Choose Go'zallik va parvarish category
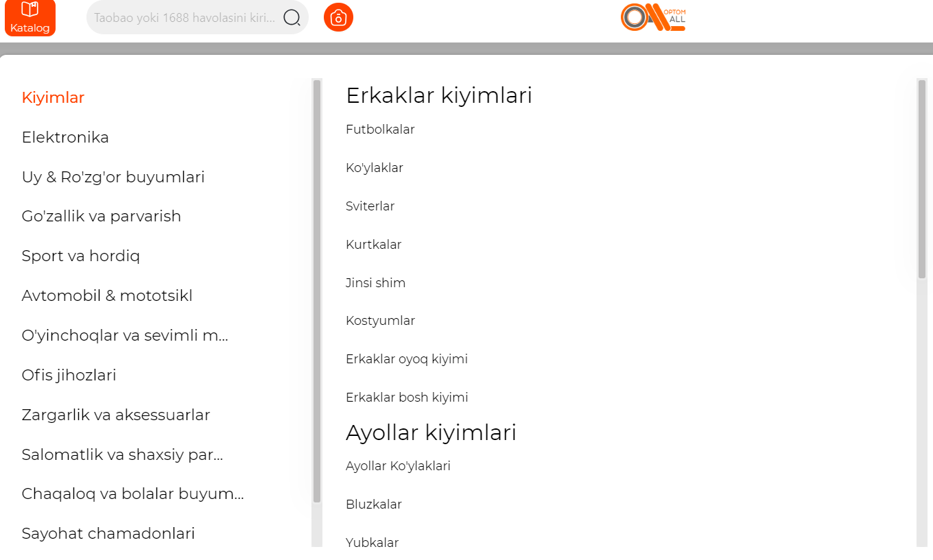This screenshot has width=933, height=560. click(102, 216)
